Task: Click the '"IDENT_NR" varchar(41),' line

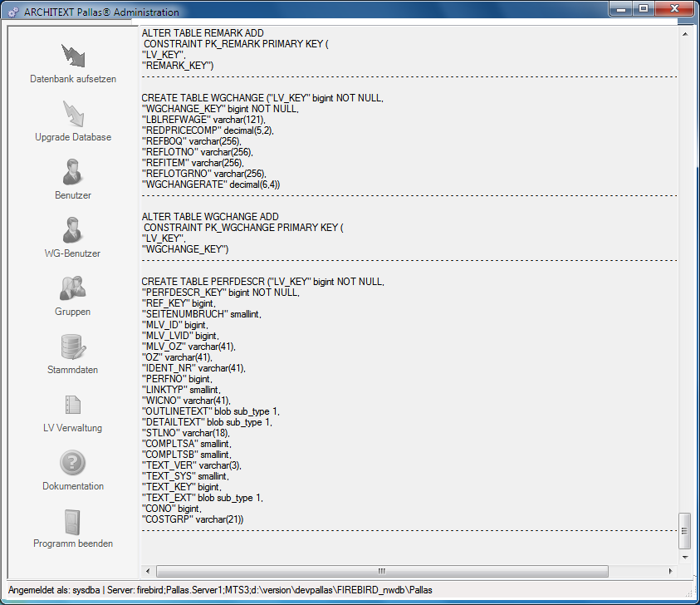Action: [193, 368]
